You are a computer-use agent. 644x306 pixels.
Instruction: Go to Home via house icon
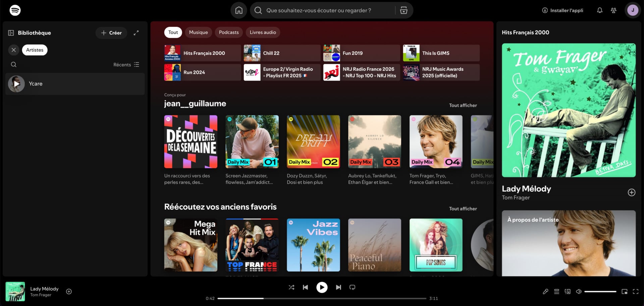239,10
